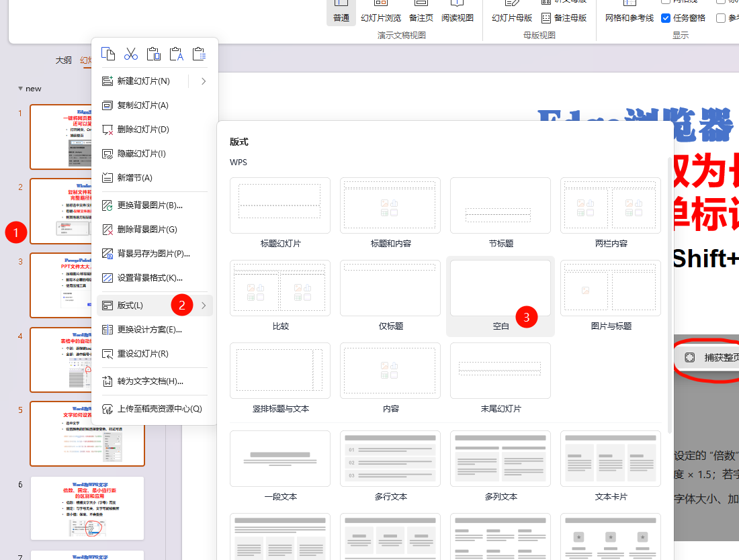
Task: Click the chevron next to 版式(L)
Action: point(204,306)
